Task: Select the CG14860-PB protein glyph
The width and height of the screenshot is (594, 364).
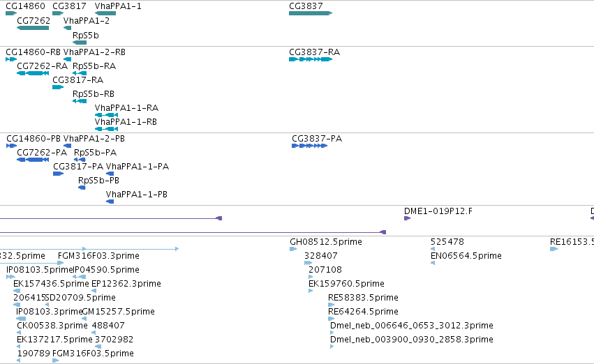Action: click(x=11, y=146)
